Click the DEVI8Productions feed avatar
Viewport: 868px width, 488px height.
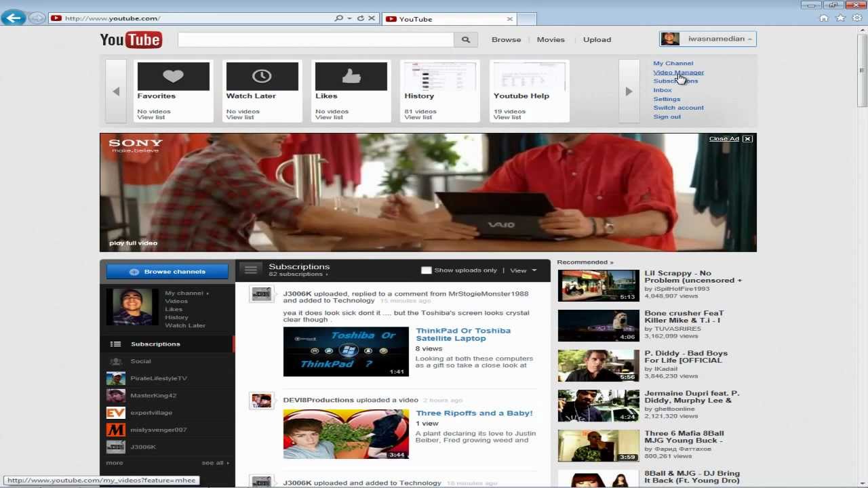click(x=261, y=401)
